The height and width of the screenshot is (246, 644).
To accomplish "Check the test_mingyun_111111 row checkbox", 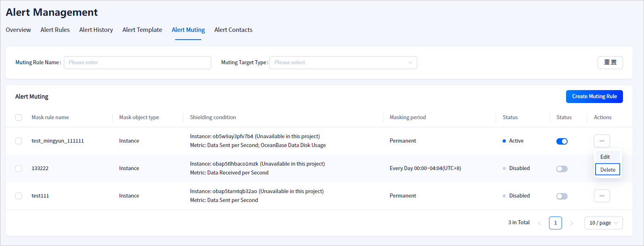I will click(x=19, y=141).
